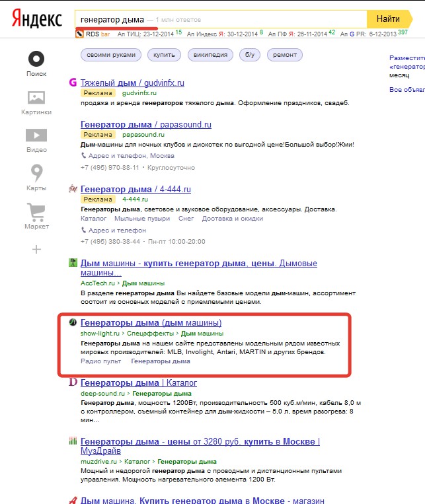Select the «б/у» suggestion chip
The width and height of the screenshot is (425, 504).
[x=250, y=55]
